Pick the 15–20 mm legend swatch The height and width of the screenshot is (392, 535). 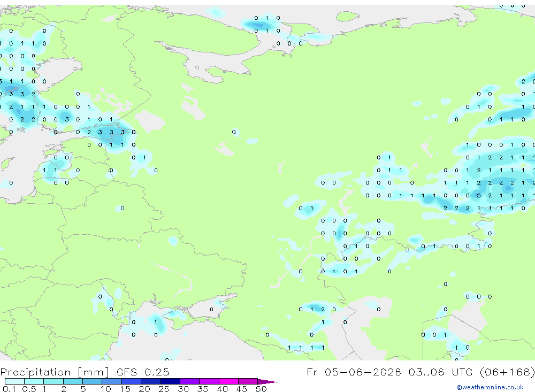click(132, 381)
